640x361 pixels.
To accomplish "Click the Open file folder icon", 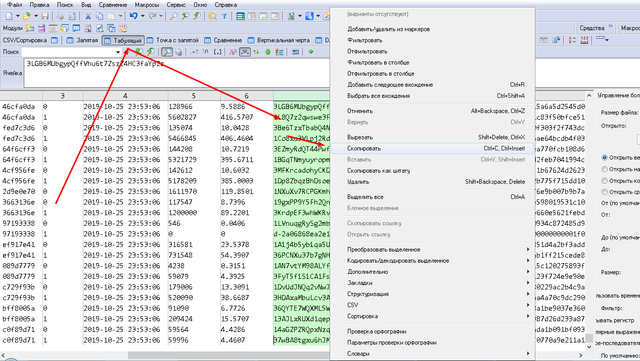I will (27, 16).
